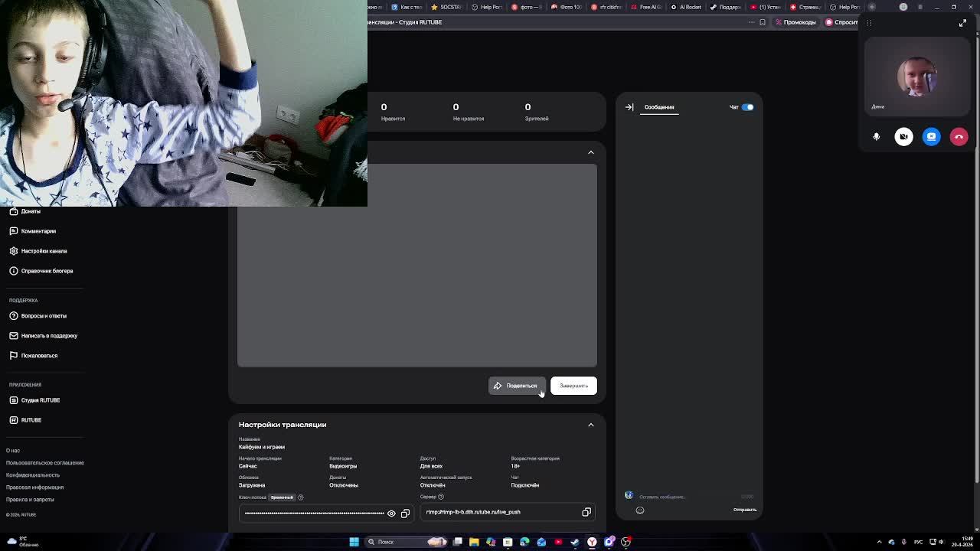Image resolution: width=980 pixels, height=551 pixels.
Task: Open the О нас footer link
Action: 13,451
